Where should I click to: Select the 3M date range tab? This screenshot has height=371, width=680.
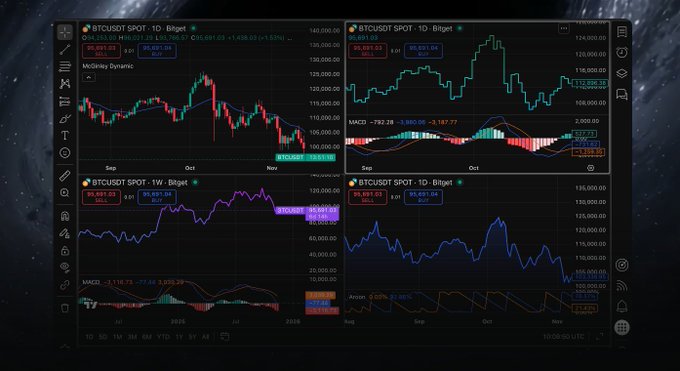[132, 337]
